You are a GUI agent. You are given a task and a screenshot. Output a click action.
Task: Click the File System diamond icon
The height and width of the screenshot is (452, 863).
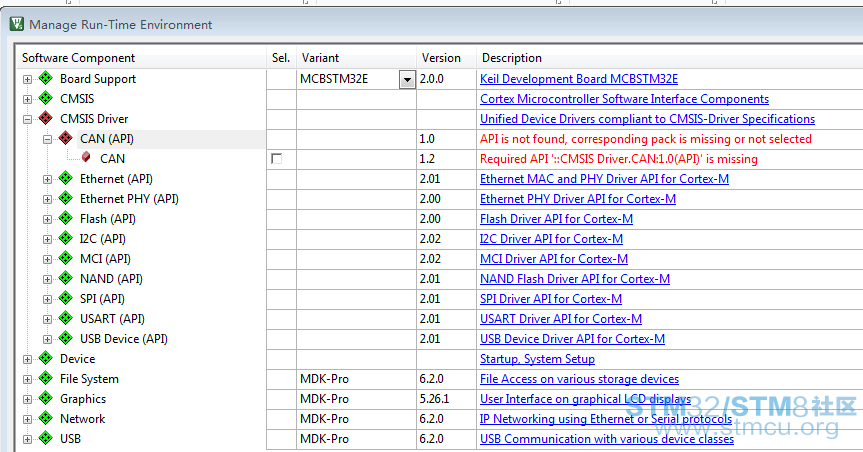tap(46, 378)
